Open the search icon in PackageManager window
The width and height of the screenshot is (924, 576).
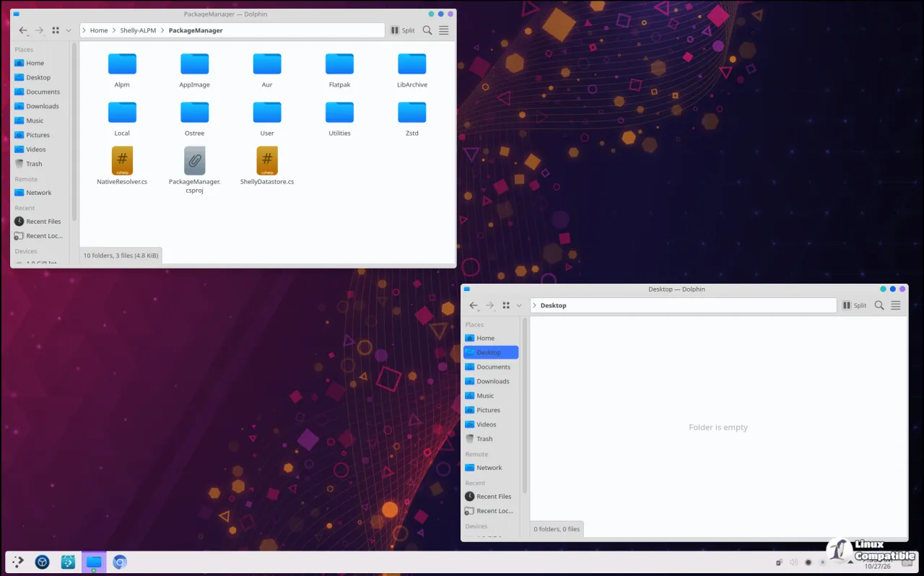coord(427,30)
